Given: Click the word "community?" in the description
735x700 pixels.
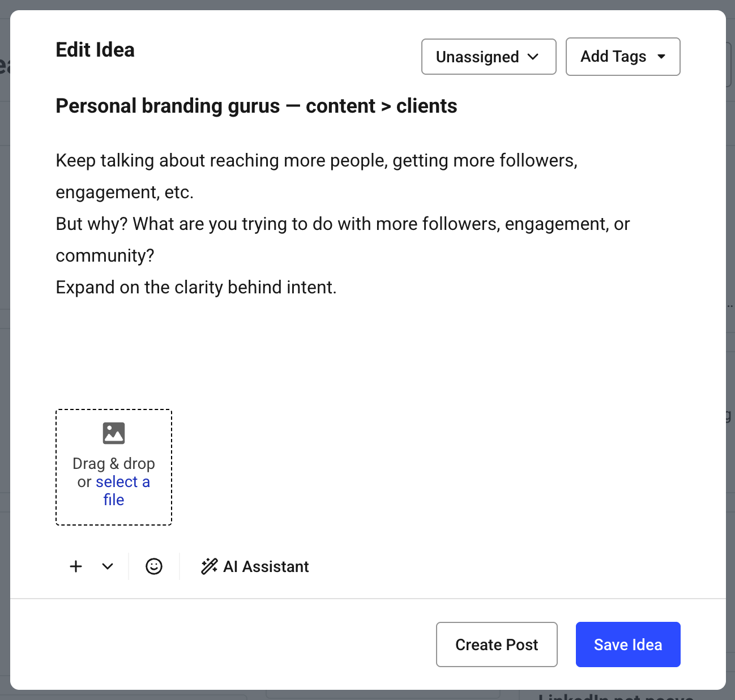Looking at the screenshot, I should [x=105, y=256].
